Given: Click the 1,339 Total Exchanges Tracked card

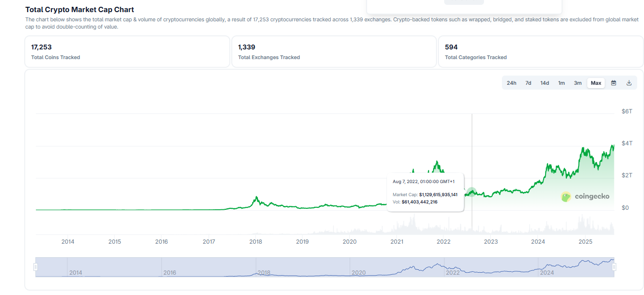Looking at the screenshot, I should click(334, 52).
